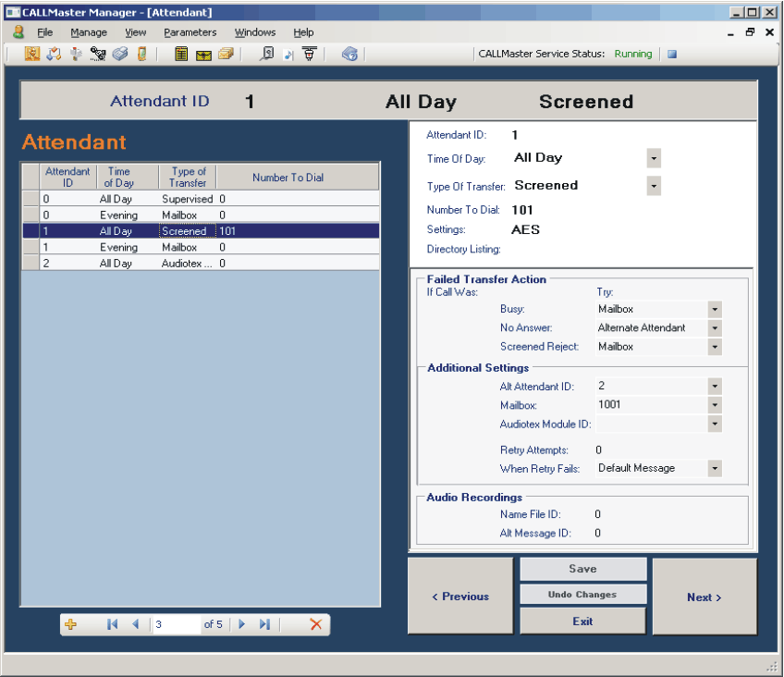Click the plug connector toolbar icon
This screenshot has height=677, width=784.
point(310,54)
